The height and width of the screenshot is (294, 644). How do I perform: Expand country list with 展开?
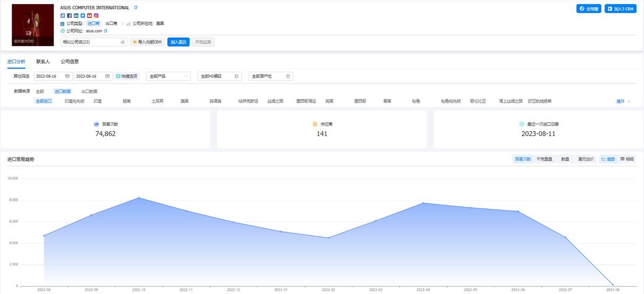tap(623, 101)
